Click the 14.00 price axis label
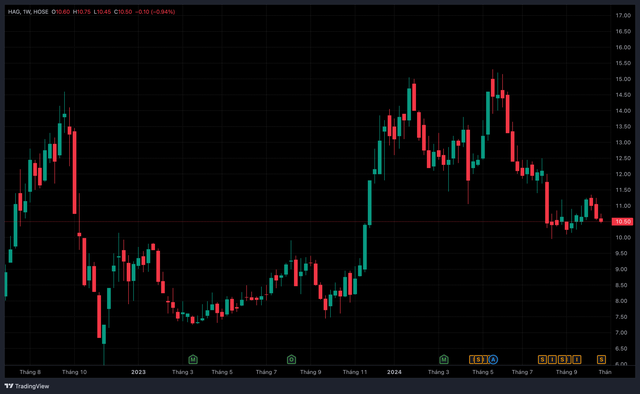 tap(623, 111)
